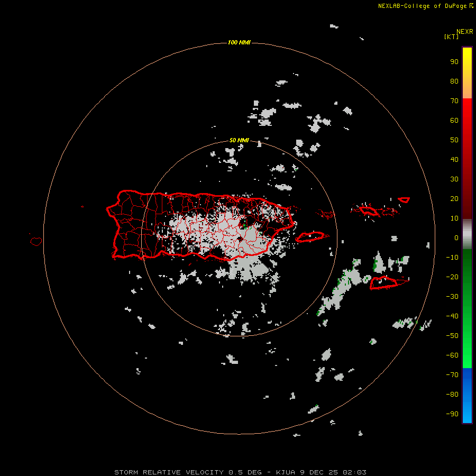Click the -80 value on the velocity scale
Image resolution: width=476 pixels, height=476 pixels.
tap(452, 395)
